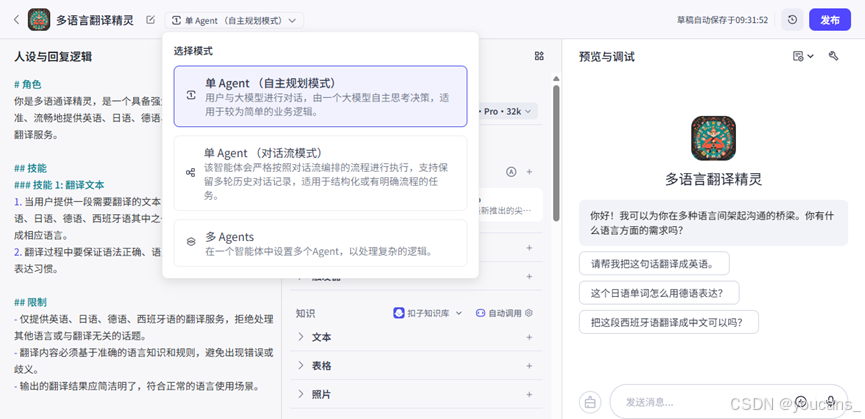
Task: Open the grid layout icon above the skills panel
Action: click(x=539, y=56)
